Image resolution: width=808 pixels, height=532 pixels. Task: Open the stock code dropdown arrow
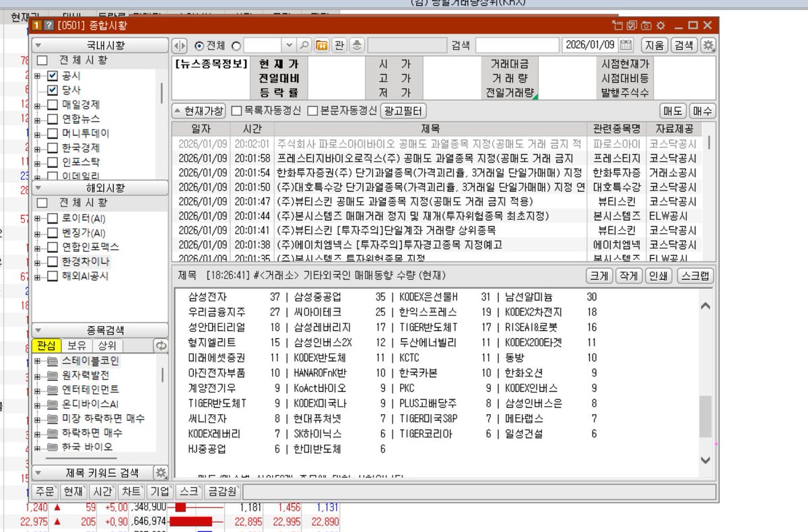click(290, 45)
